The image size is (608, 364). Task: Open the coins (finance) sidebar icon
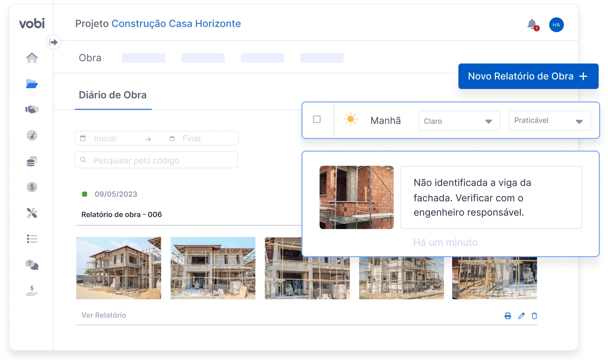pyautogui.click(x=32, y=161)
